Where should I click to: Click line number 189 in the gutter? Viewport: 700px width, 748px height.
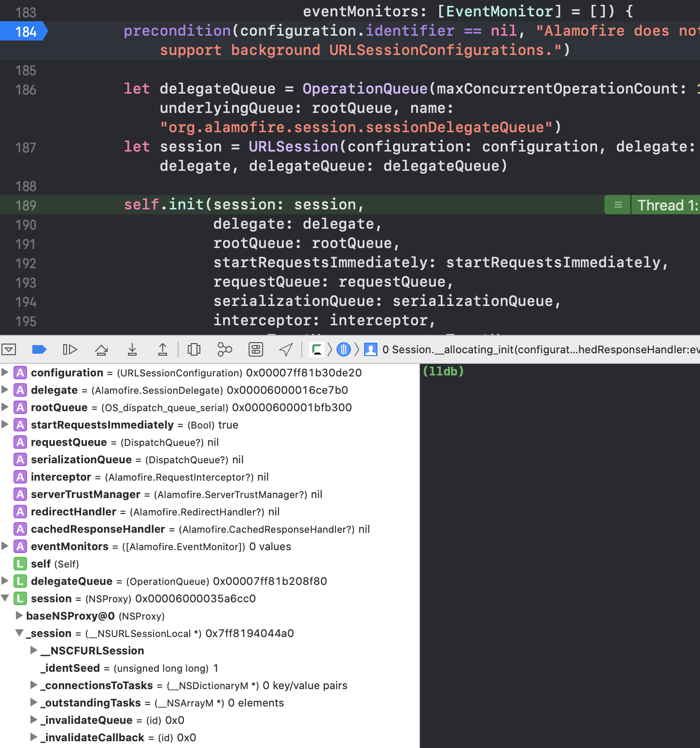click(x=26, y=205)
